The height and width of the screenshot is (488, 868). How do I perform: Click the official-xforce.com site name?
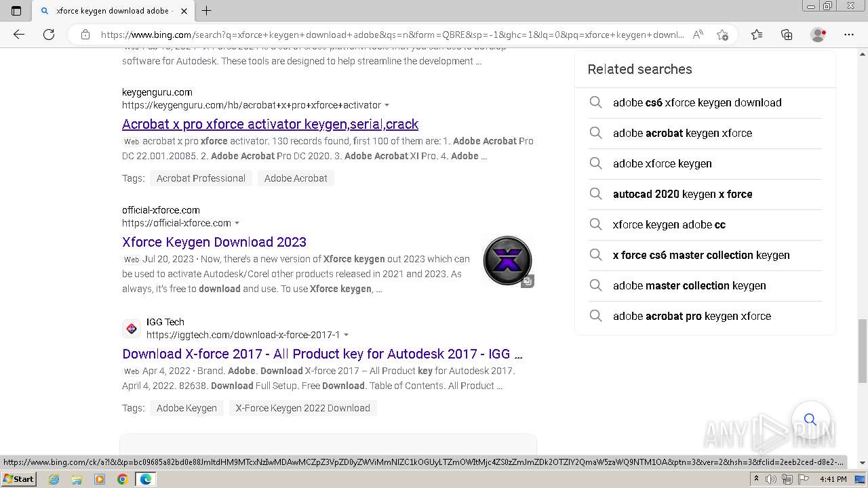point(161,210)
